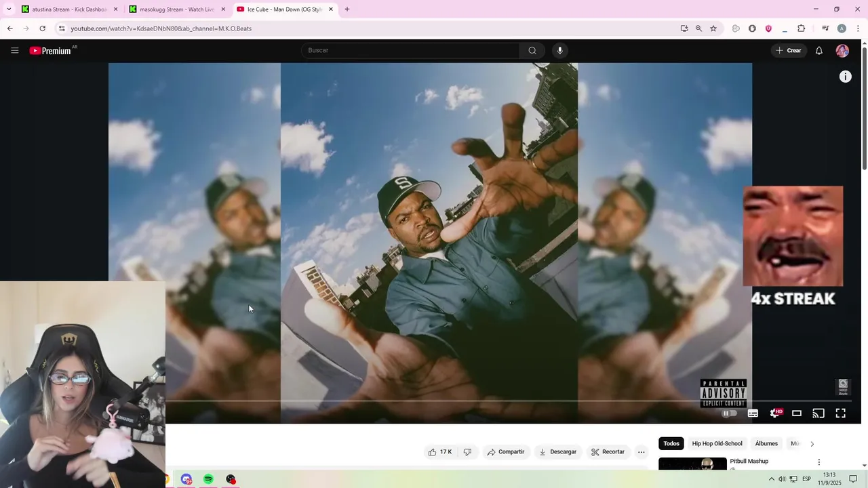Image resolution: width=868 pixels, height=488 pixels.
Task: Open the media controls icon in the toolbar
Action: [825, 28]
